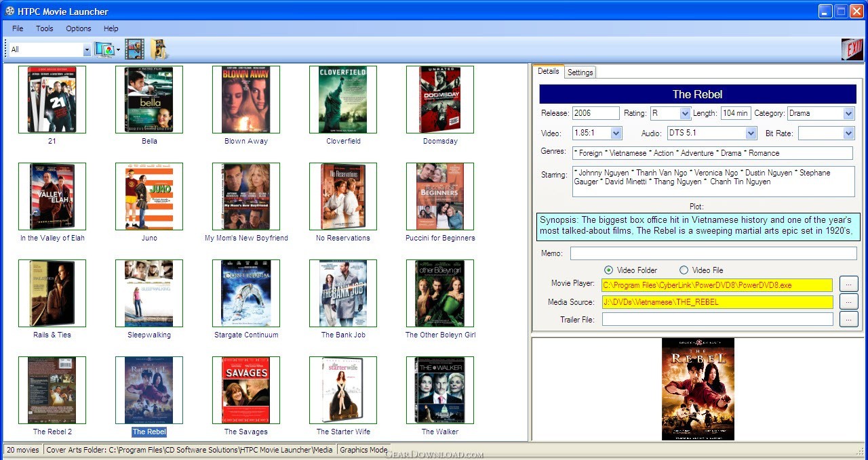Select the 21 movie cover
The image size is (868, 460).
(52, 100)
